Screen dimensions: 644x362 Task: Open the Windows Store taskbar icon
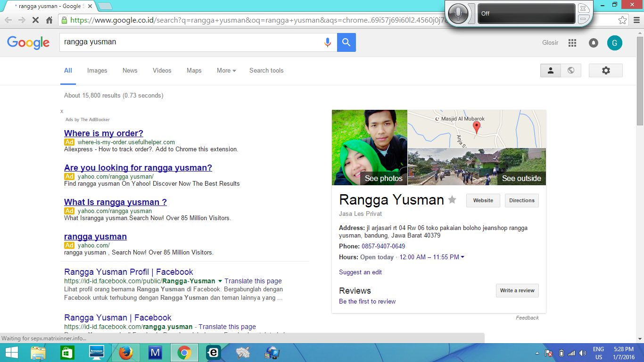(x=67, y=353)
